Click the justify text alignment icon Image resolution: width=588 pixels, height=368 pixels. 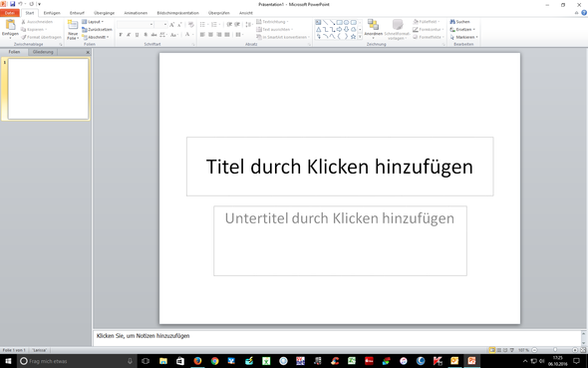(x=227, y=35)
